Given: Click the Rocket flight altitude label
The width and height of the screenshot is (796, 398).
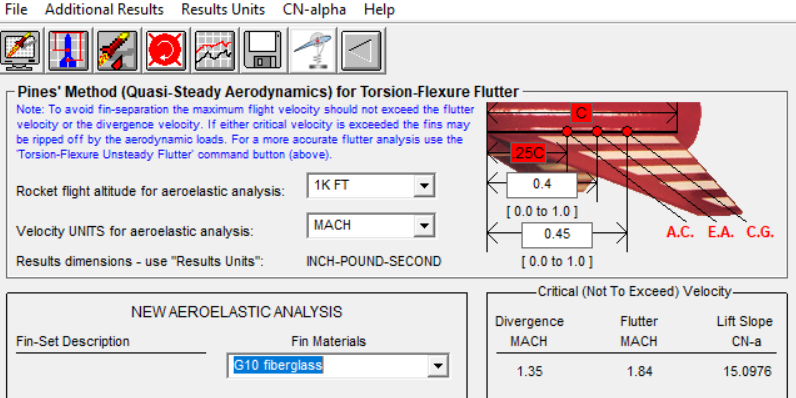Looking at the screenshot, I should 151,191.
